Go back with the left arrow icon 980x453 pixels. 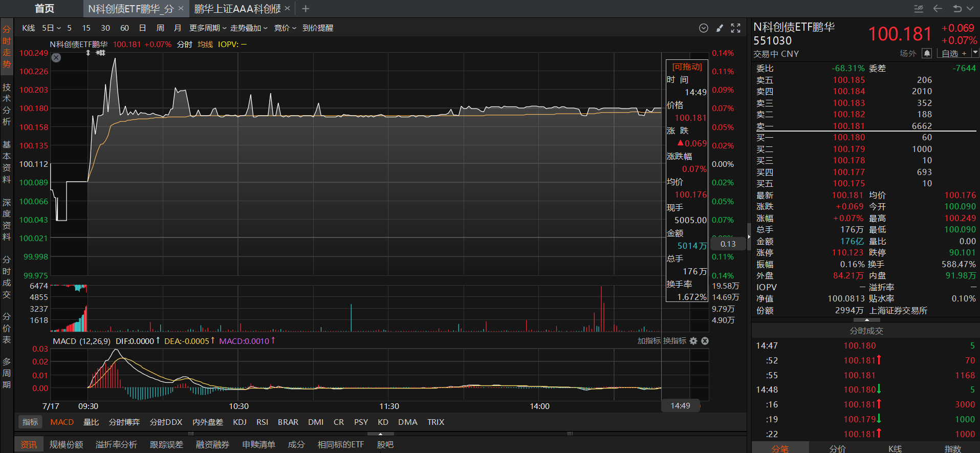coord(938,9)
